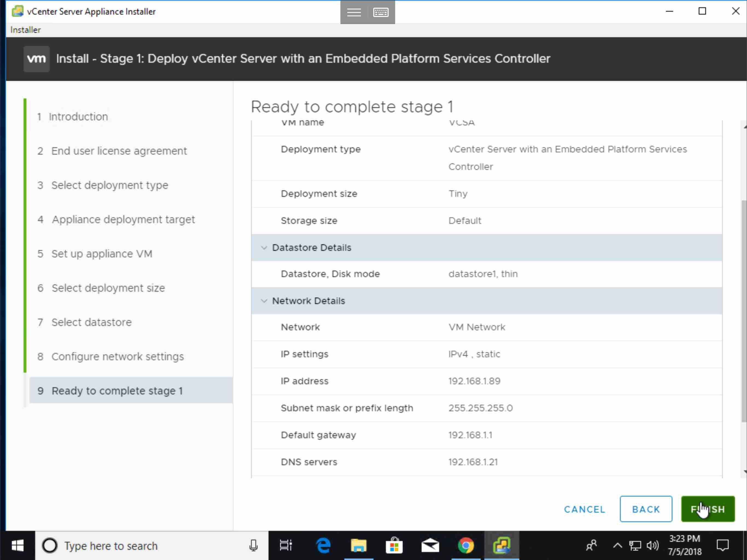747x560 pixels.
Task: Go to step 7 Select datastore
Action: [84, 322]
